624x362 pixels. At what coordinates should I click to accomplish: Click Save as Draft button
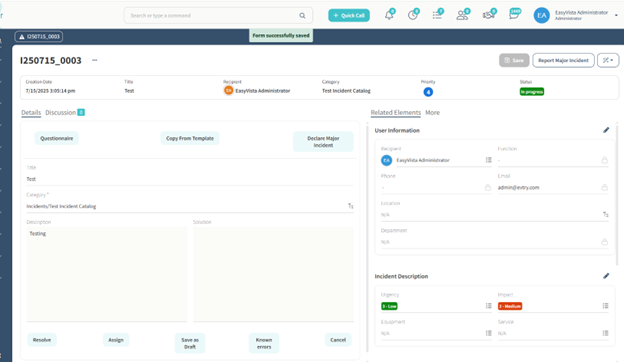click(190, 343)
